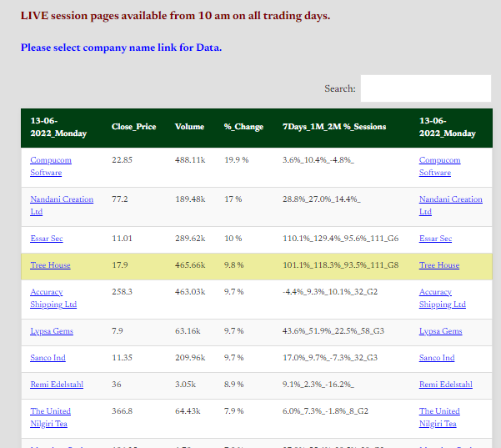Screen dimensions: 501x448
Task: Open Remi Edelstahl link in last column
Action: point(446,385)
